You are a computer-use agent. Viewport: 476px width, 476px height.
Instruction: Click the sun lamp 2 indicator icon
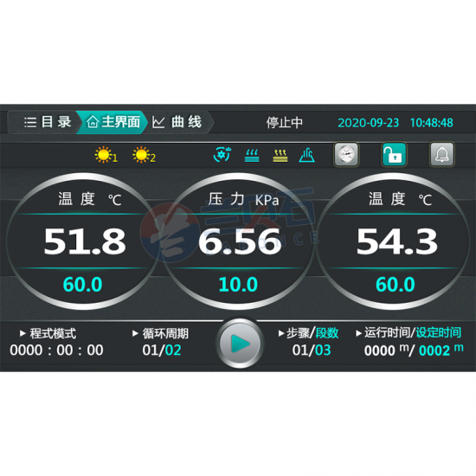pos(144,155)
